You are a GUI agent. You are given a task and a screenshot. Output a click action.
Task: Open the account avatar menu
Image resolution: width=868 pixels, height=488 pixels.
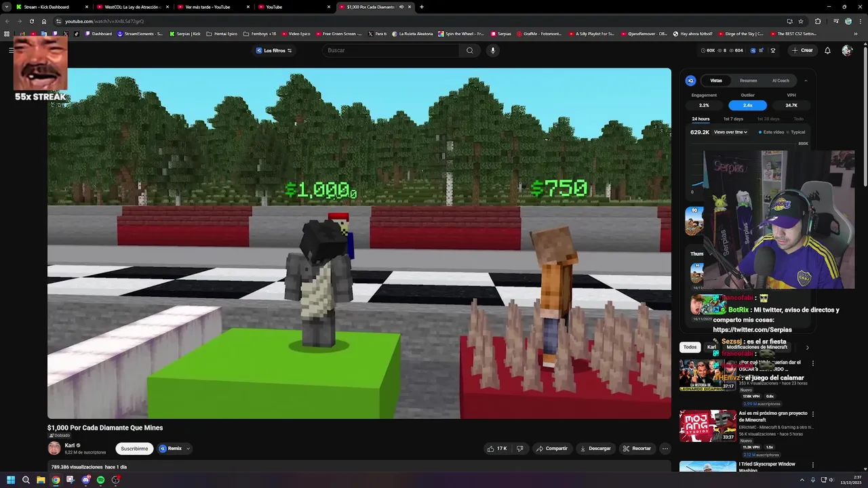(x=847, y=50)
